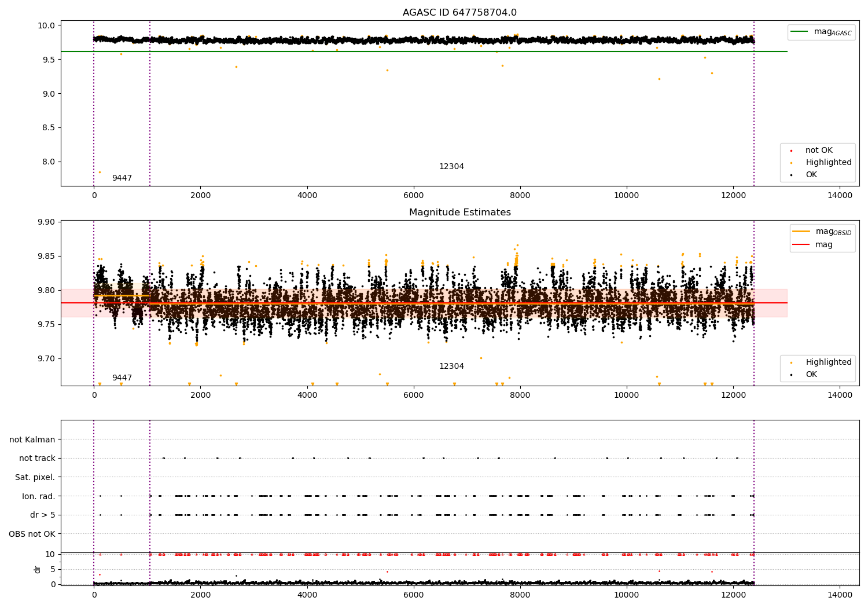Click the '9.5' y-axis tick in top plot
This screenshot has width=868, height=608.
coord(50,60)
